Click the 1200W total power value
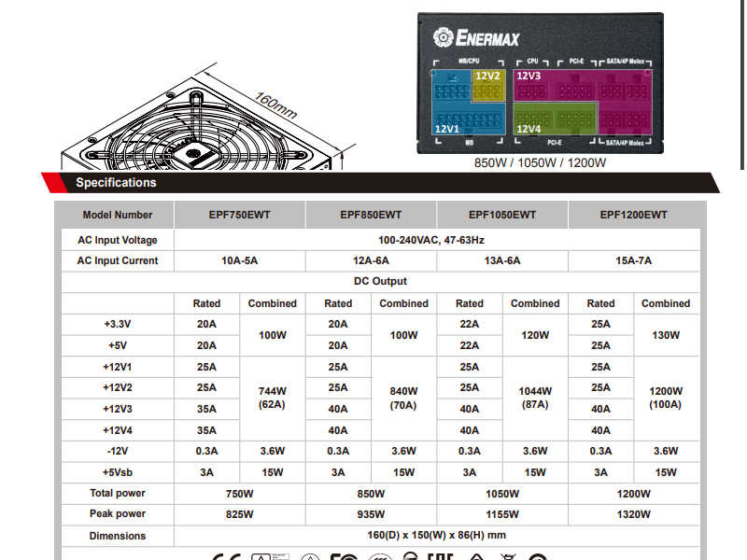The image size is (747, 560). click(x=633, y=494)
